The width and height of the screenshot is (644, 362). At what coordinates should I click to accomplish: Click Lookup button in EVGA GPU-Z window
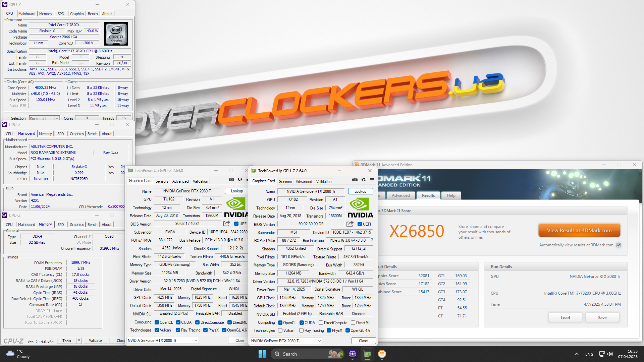(x=237, y=191)
